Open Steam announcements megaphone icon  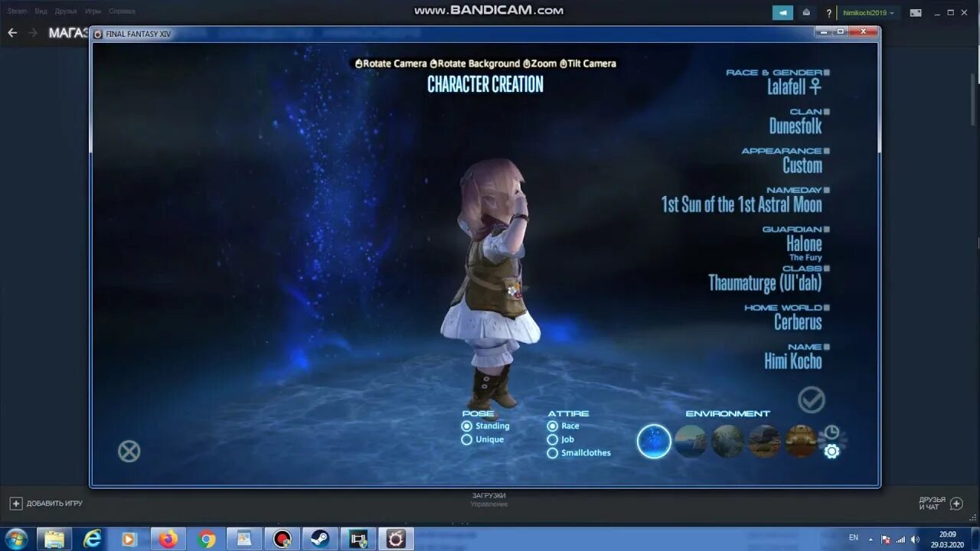pyautogui.click(x=782, y=12)
